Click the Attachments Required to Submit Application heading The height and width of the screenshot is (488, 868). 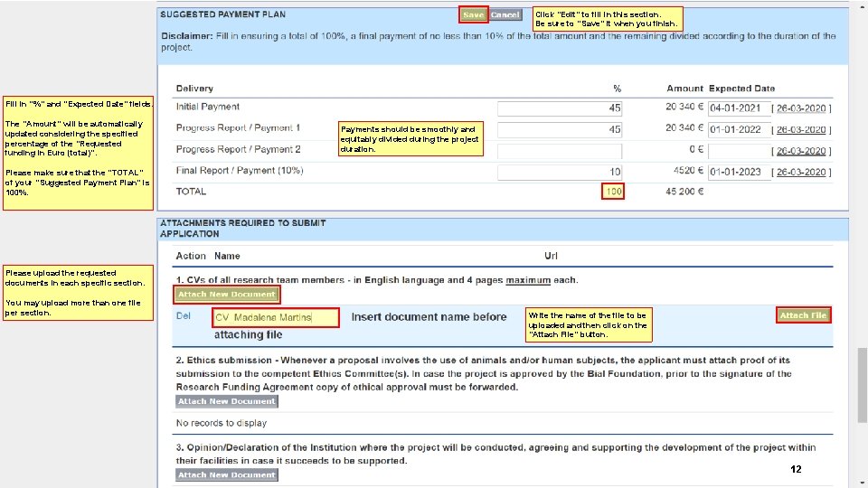pyautogui.click(x=243, y=229)
